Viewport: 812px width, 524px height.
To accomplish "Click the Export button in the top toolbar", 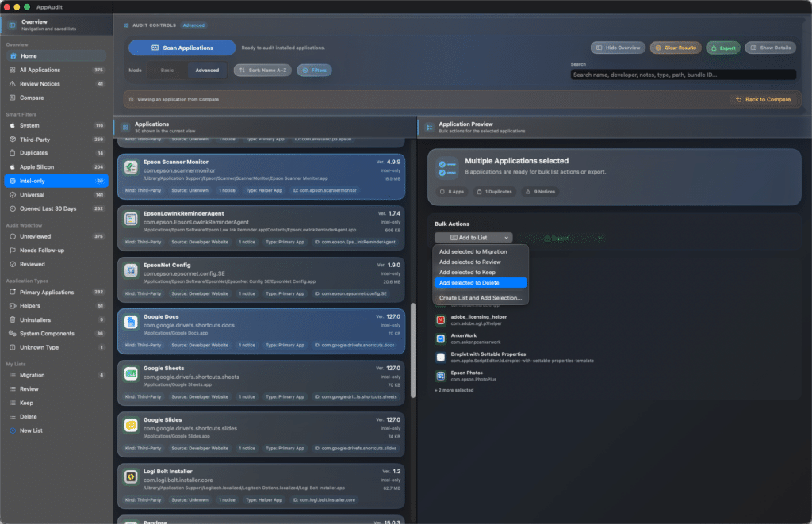I will point(723,48).
